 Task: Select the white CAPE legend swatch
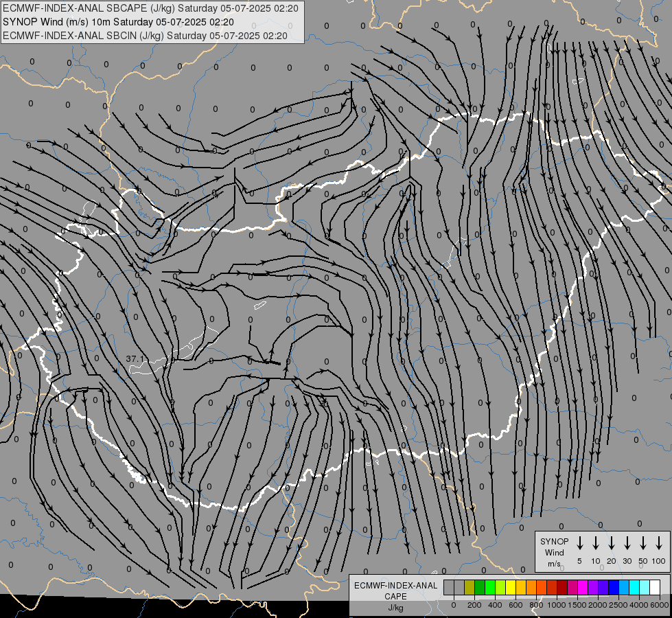click(656, 587)
